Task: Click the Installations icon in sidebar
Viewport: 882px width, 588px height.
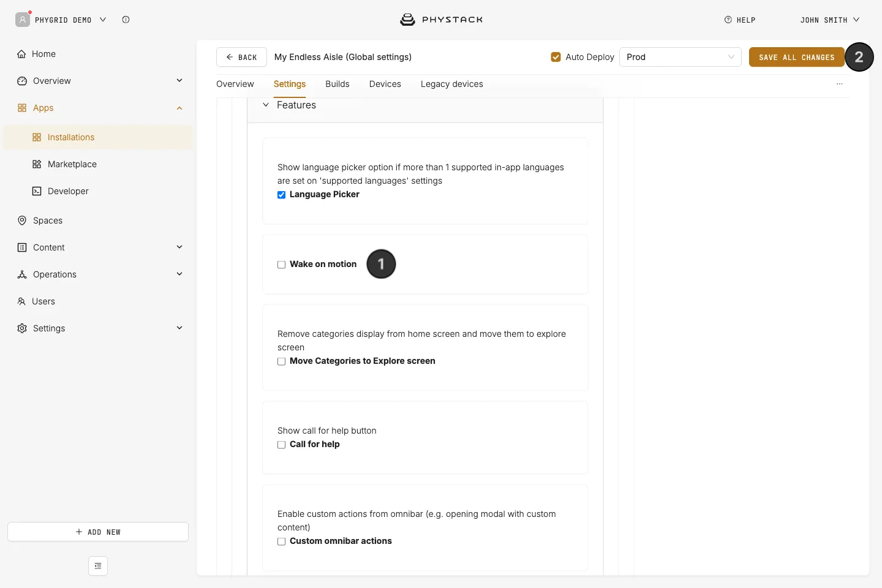Action: click(x=37, y=137)
